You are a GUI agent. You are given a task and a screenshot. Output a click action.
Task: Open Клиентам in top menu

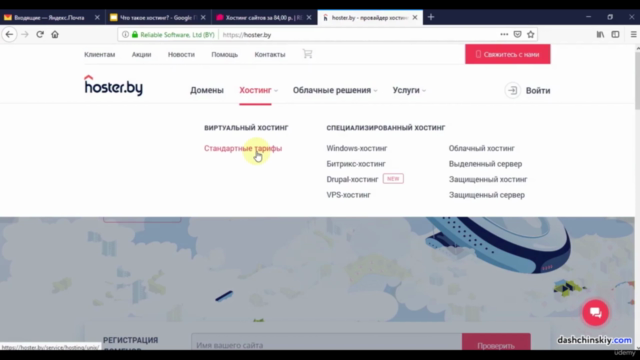pyautogui.click(x=100, y=54)
